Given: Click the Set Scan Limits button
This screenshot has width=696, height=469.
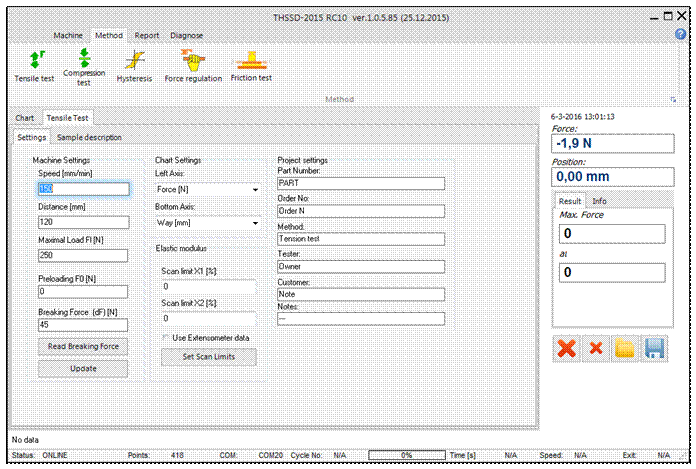Looking at the screenshot, I should click(209, 357).
